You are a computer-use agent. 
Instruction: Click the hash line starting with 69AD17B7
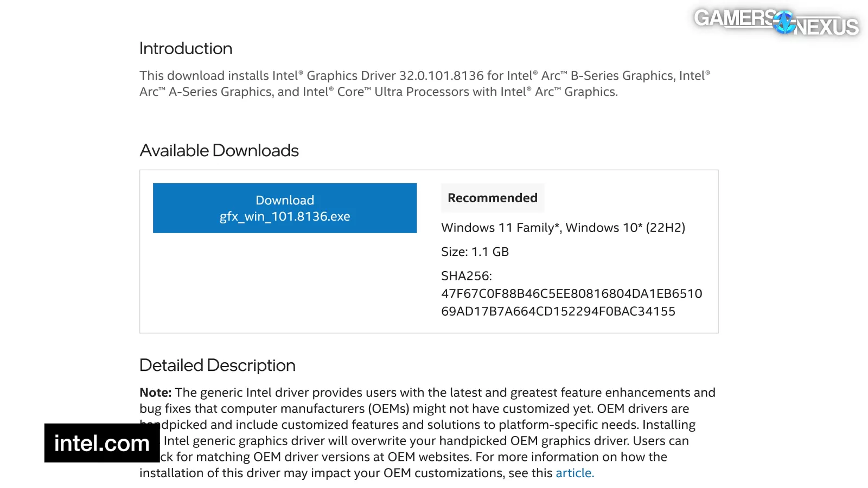558,311
